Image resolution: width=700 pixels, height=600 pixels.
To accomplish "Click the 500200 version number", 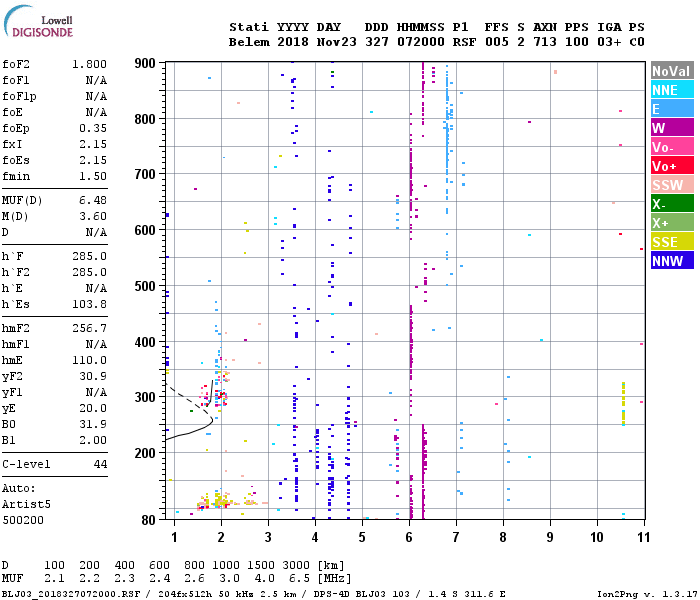I will (x=23, y=520).
